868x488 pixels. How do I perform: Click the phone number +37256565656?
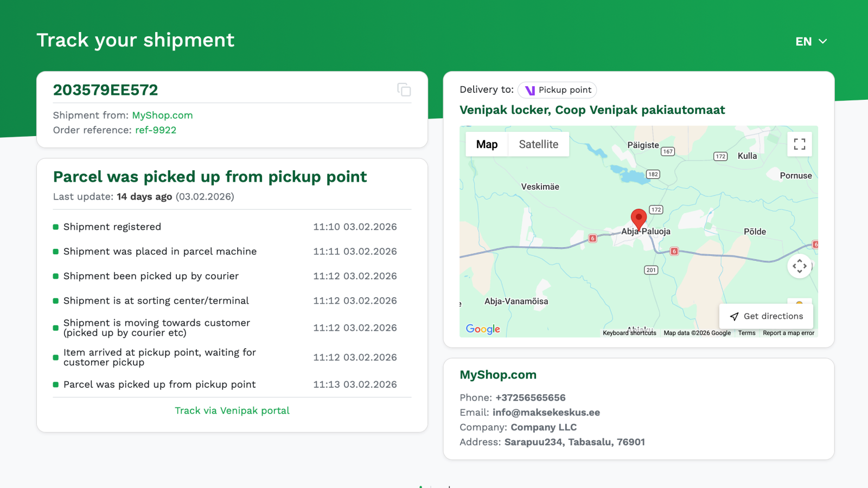[531, 398]
